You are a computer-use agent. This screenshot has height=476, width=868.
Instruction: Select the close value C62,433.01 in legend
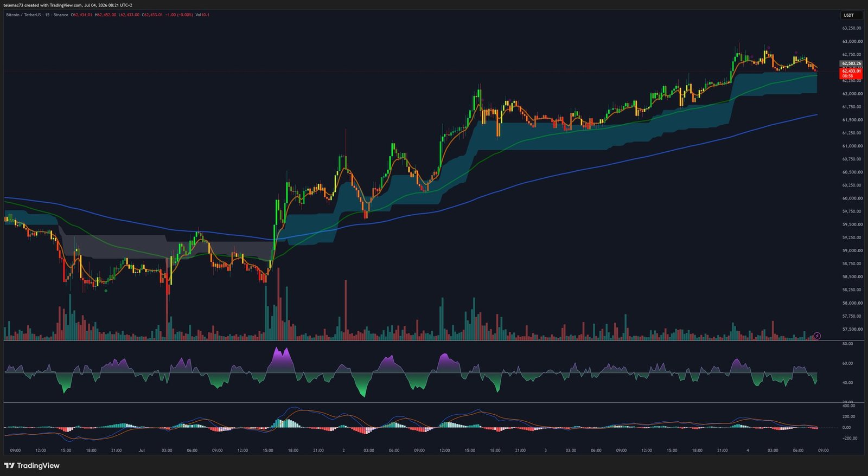click(x=152, y=15)
